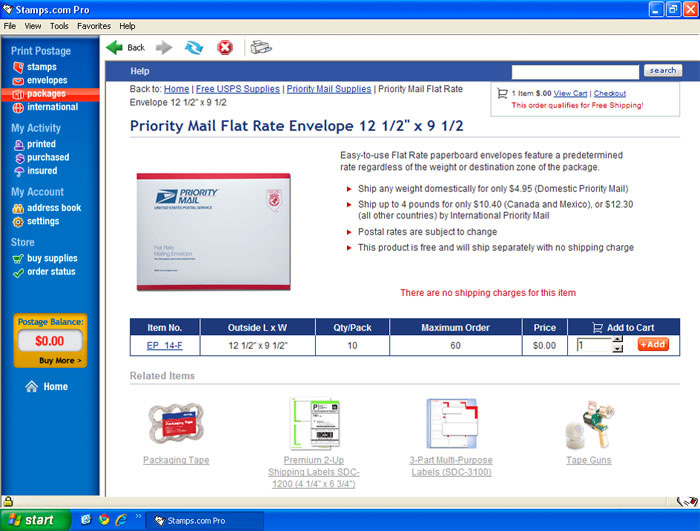Click the 3-Part labels thumbnail image
700x531 pixels.
click(x=452, y=423)
